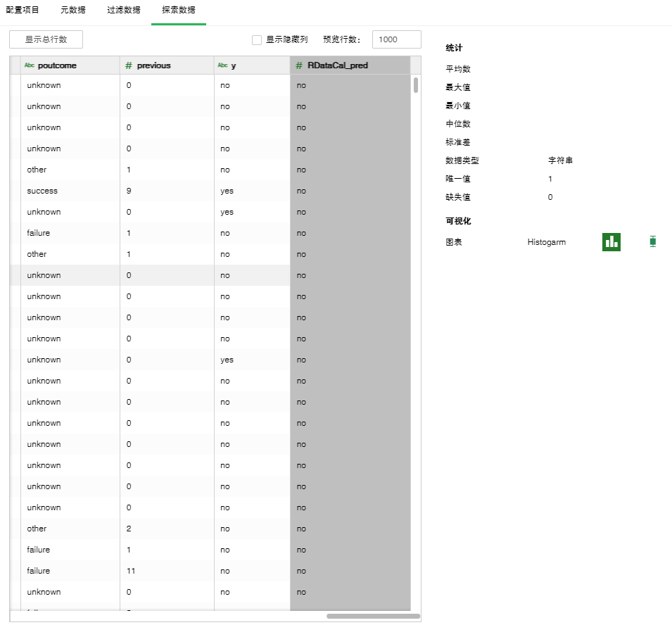Select the cell with value 11 in previous

click(131, 571)
